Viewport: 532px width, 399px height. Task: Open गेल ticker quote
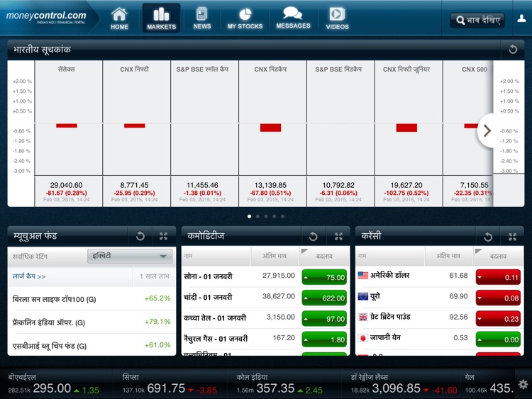[489, 384]
